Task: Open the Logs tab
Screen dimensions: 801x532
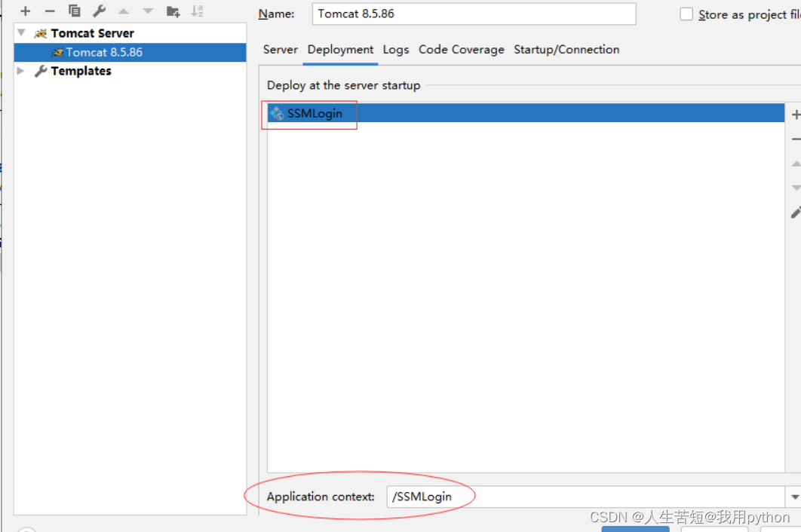Action: tap(396, 50)
